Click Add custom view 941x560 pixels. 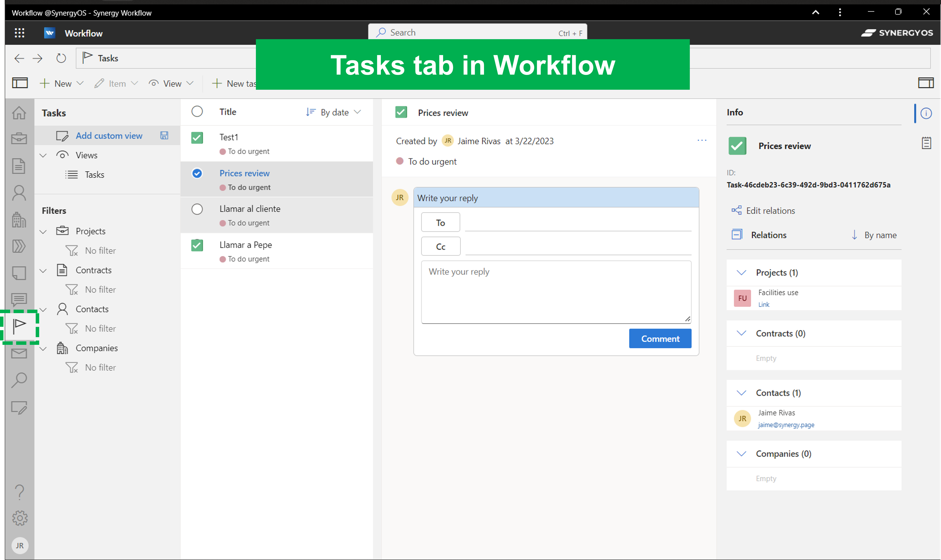[x=109, y=135]
